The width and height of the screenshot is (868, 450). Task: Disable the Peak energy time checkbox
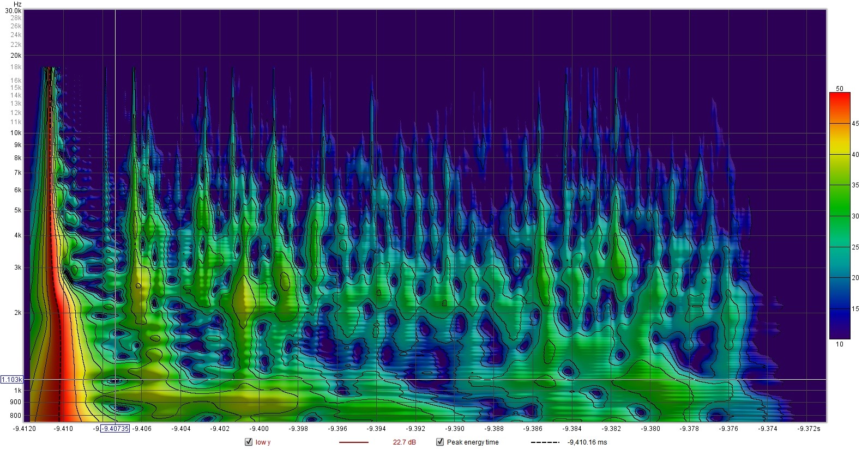[439, 442]
